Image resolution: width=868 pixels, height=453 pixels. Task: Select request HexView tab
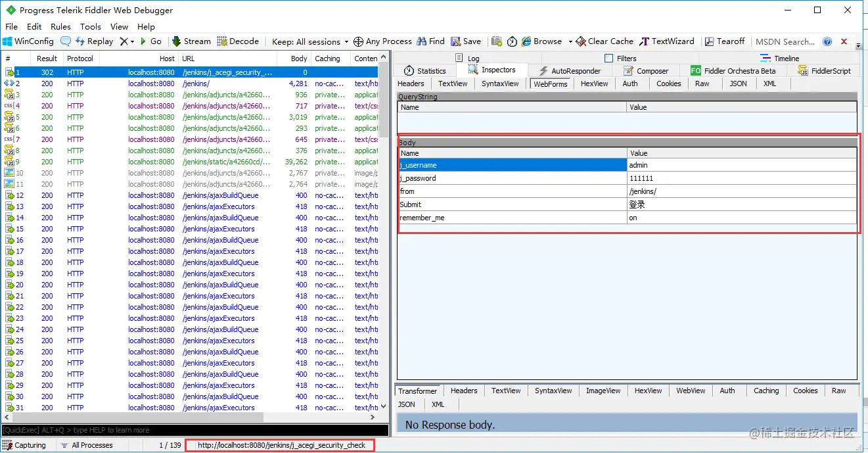pyautogui.click(x=595, y=83)
